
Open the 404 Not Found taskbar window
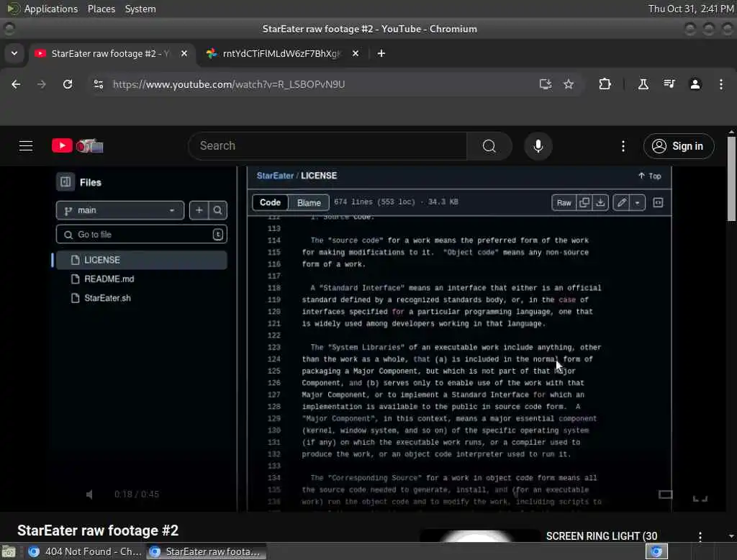[x=85, y=551]
